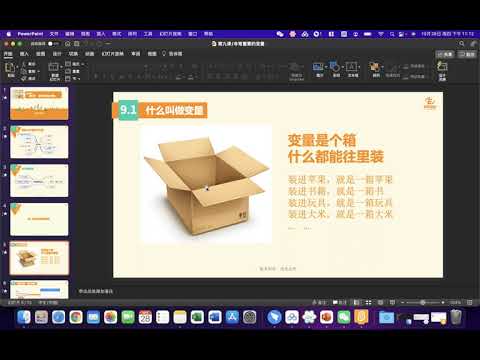
Task: Select slide 2 thumbnail in slide panel
Action: coord(39,142)
